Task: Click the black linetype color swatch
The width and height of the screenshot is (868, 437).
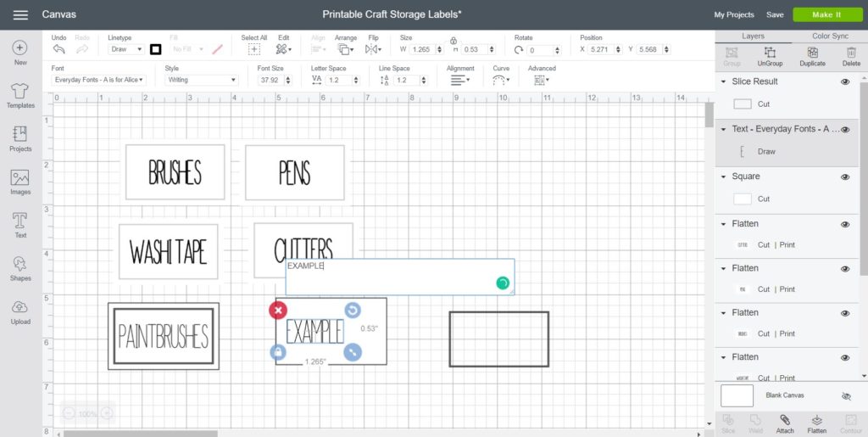Action: tap(155, 50)
